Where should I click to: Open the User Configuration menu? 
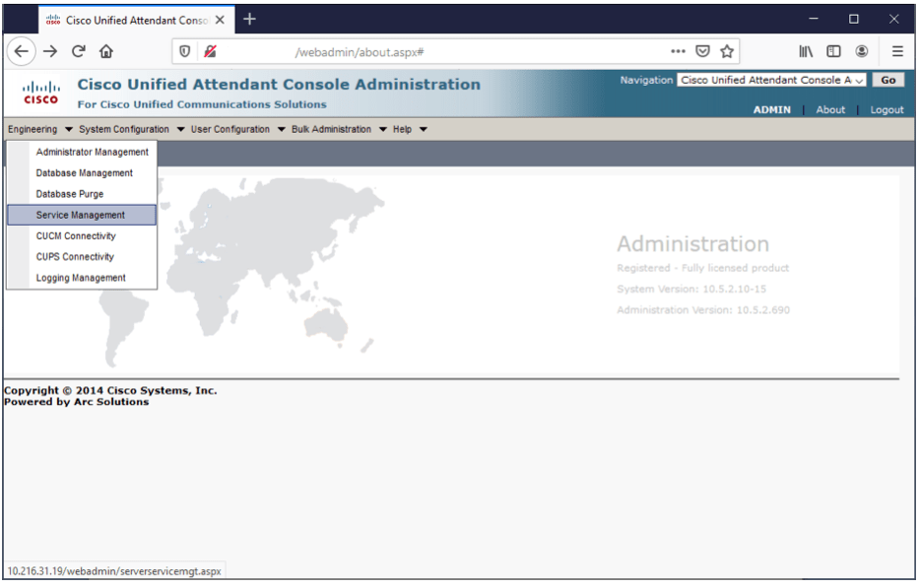[x=230, y=129]
